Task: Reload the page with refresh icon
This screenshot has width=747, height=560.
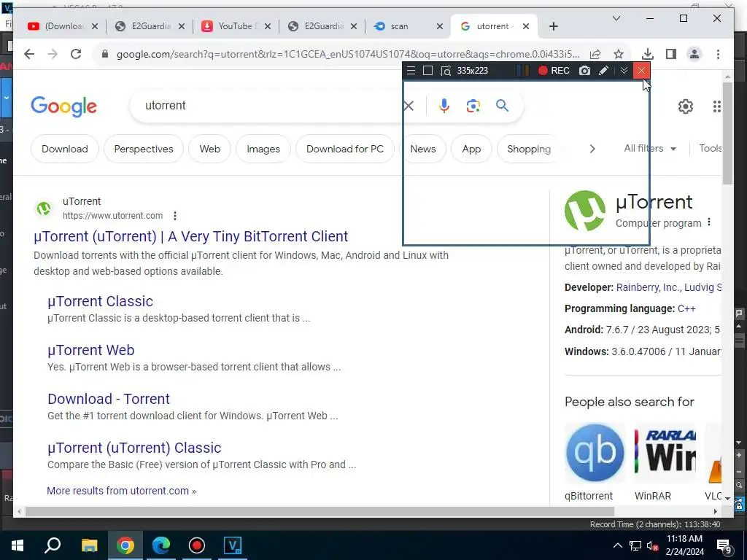Action: point(76,54)
